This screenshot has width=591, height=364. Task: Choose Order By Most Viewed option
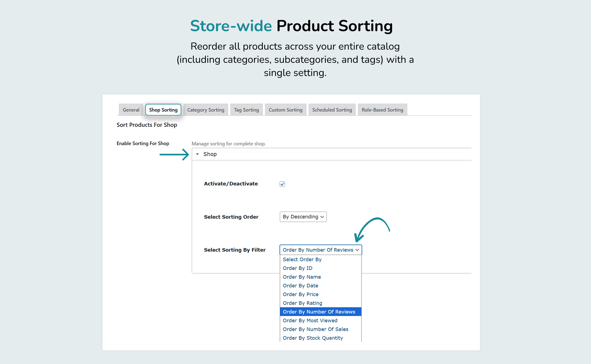(x=321, y=320)
